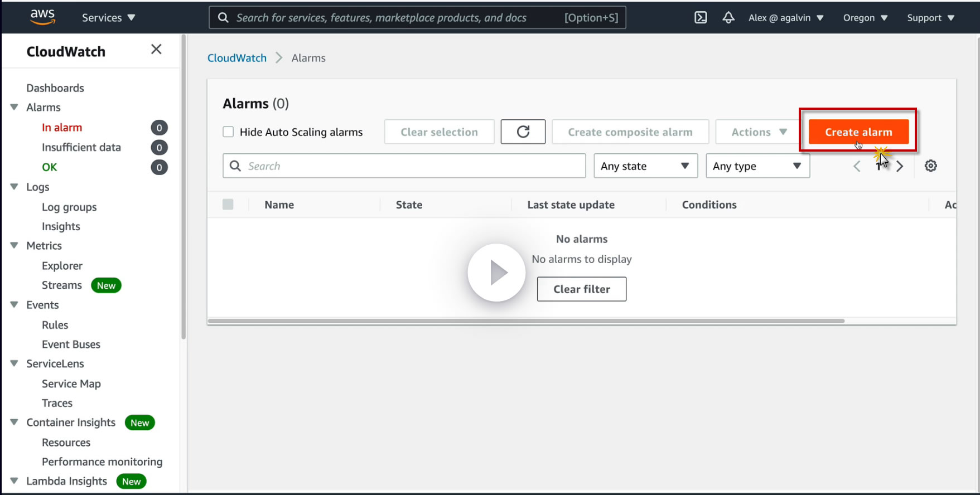Open the Oregon region menu

(865, 18)
